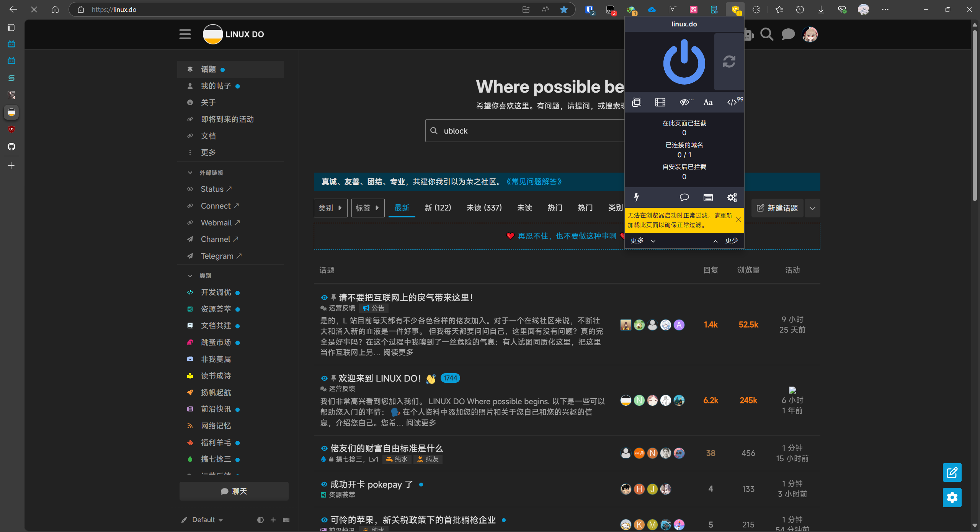Click the 新建话题 button
The height and width of the screenshot is (532, 980).
coord(777,208)
